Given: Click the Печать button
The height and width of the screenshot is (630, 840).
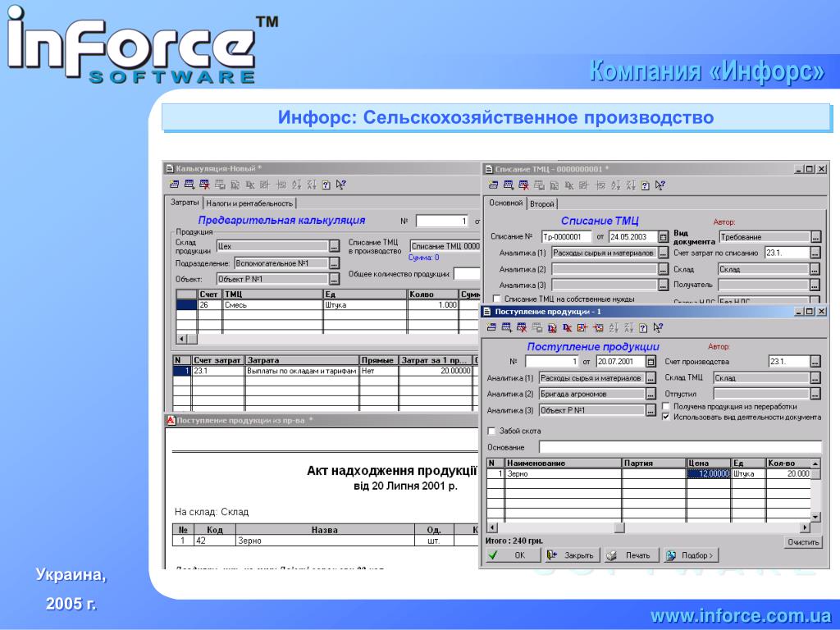Looking at the screenshot, I should pos(631,555).
